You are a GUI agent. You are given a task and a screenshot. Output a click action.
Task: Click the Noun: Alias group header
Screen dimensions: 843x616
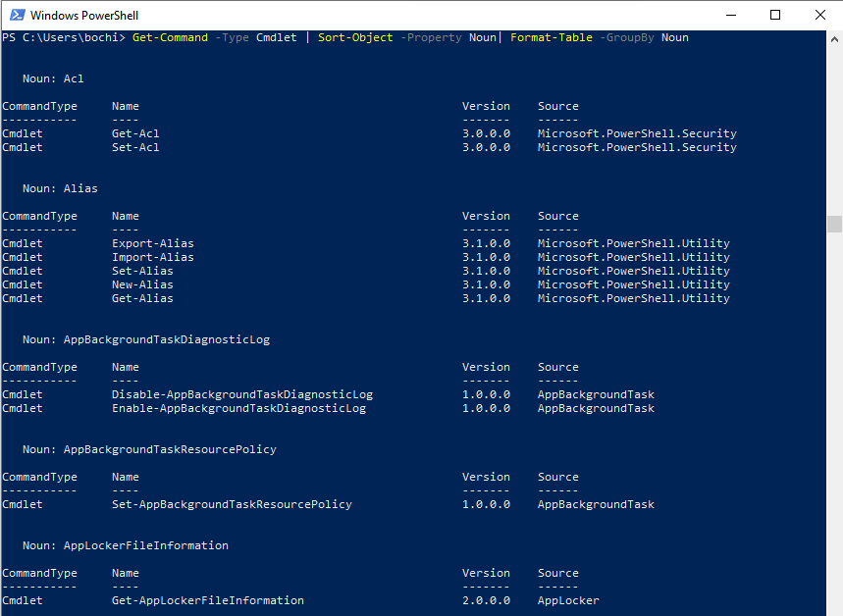click(x=60, y=188)
